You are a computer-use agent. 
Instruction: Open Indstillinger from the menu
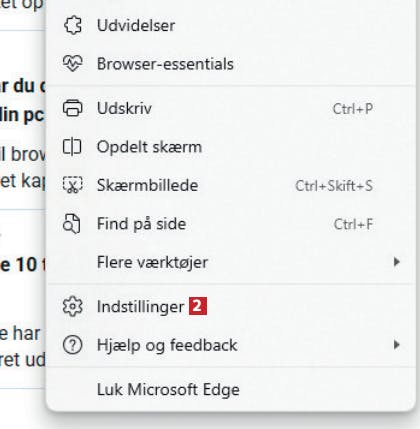click(231, 306)
